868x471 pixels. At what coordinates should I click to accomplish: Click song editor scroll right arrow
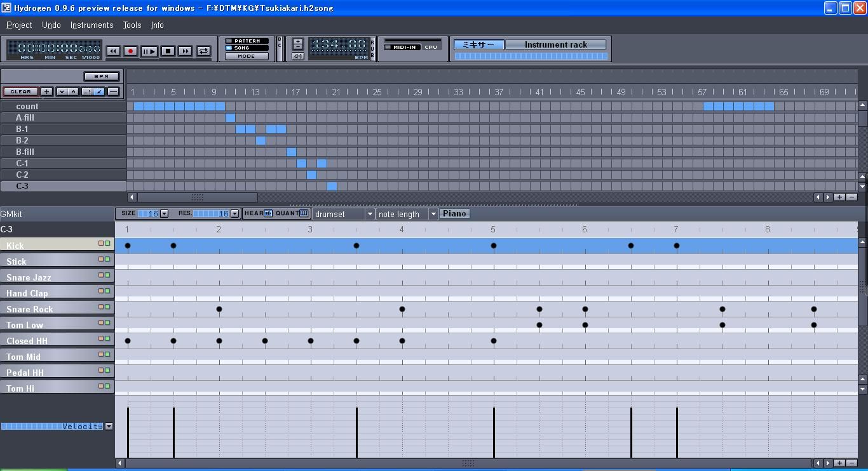828,197
